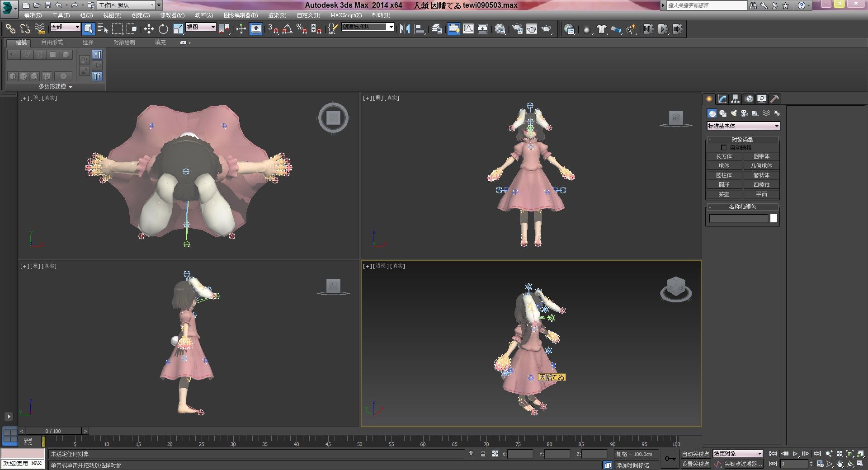
Task: Create 茶壶 teapot primitive
Action: [724, 194]
